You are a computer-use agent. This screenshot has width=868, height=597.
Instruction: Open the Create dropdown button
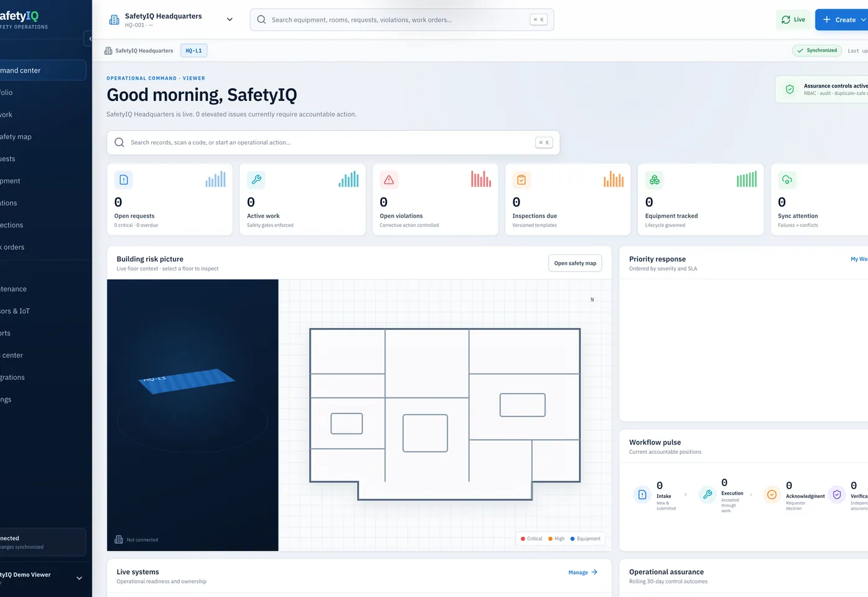[843, 20]
